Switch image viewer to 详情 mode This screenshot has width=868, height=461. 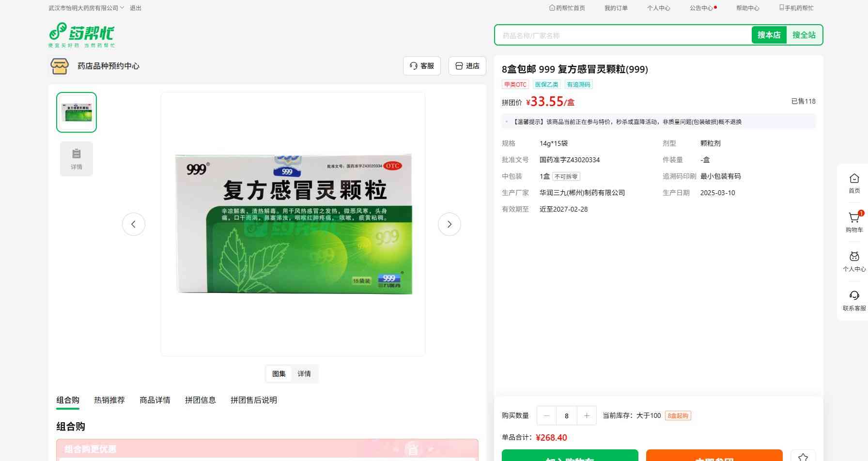click(304, 374)
